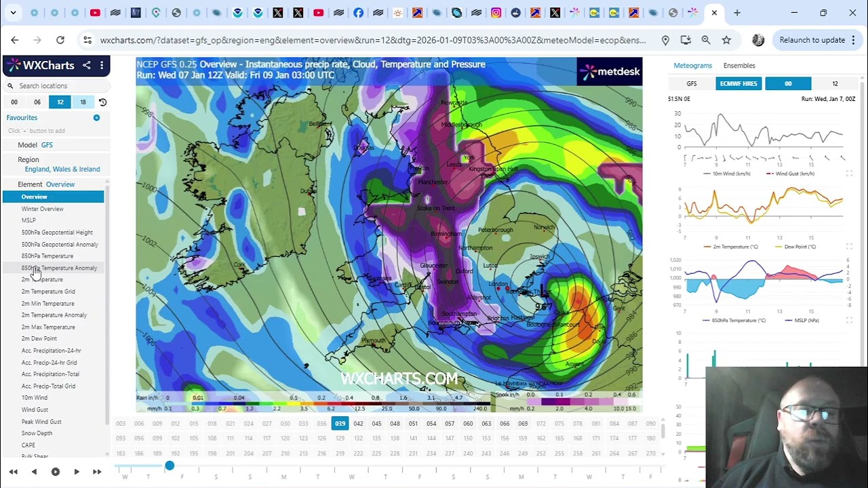Viewport: 868px width, 488px height.
Task: View site information icon in address bar
Action: click(x=87, y=40)
